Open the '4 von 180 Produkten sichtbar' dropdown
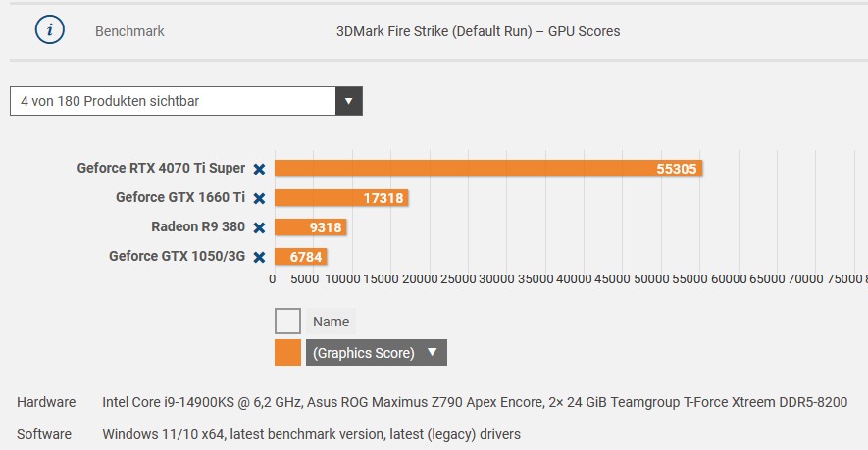 point(186,101)
